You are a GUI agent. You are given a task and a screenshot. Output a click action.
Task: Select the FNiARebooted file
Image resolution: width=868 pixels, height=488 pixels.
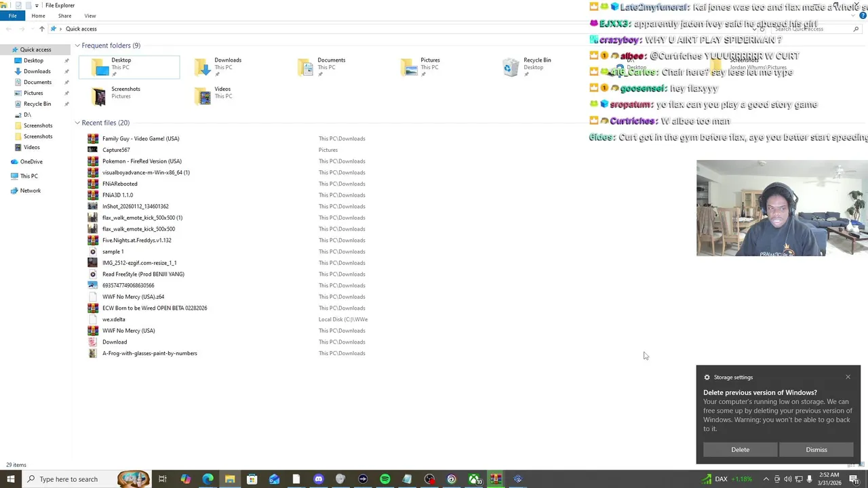pos(119,184)
